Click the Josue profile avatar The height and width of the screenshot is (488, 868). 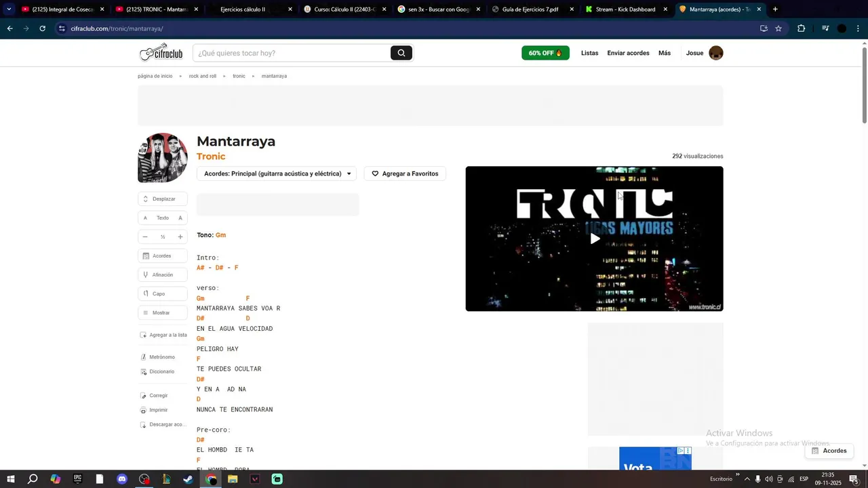[x=716, y=53]
